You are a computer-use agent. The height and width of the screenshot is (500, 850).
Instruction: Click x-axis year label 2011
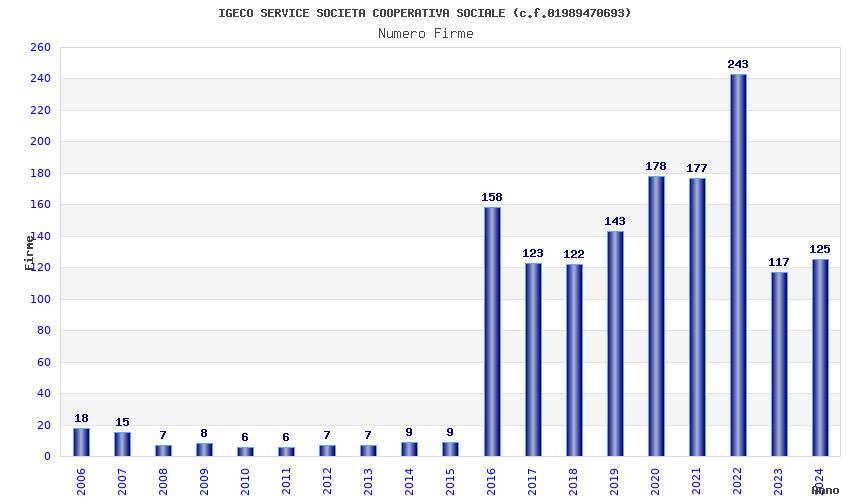pos(286,482)
